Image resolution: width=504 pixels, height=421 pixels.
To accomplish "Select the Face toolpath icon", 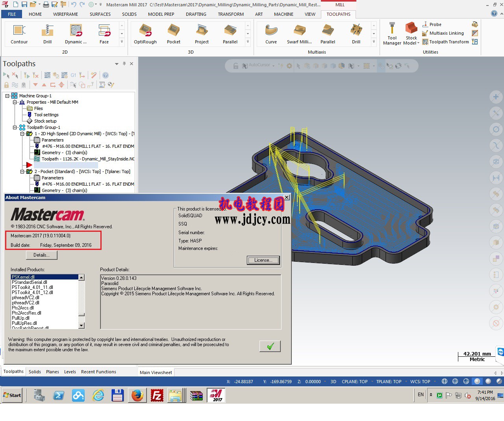I will coord(104,34).
